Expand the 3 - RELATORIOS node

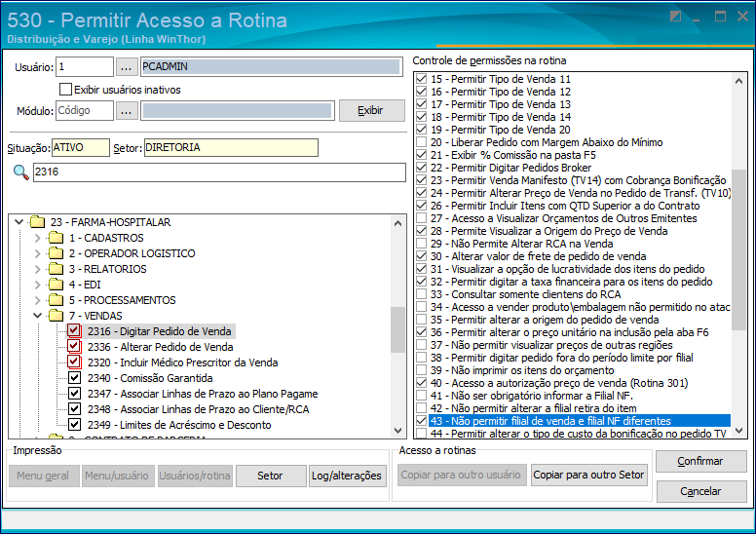point(38,269)
